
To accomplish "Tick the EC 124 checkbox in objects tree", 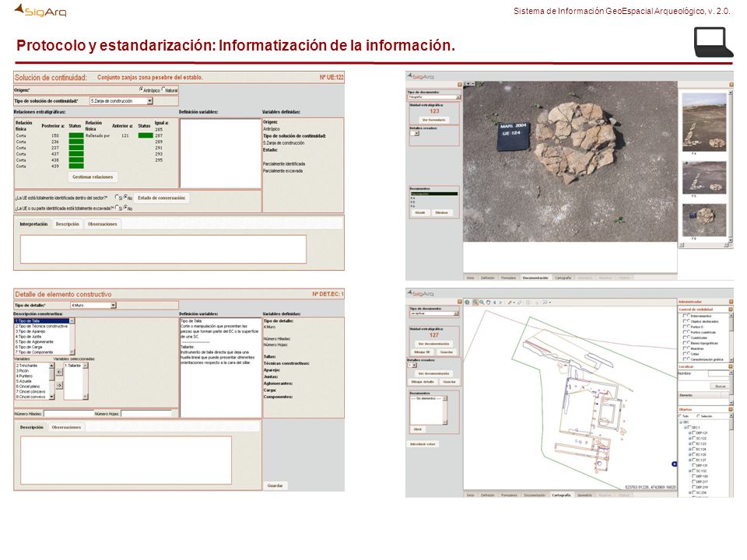I will click(694, 449).
